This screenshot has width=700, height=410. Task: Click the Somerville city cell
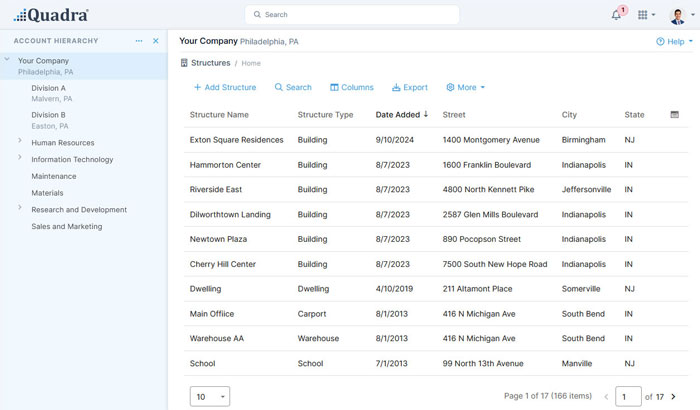[581, 289]
